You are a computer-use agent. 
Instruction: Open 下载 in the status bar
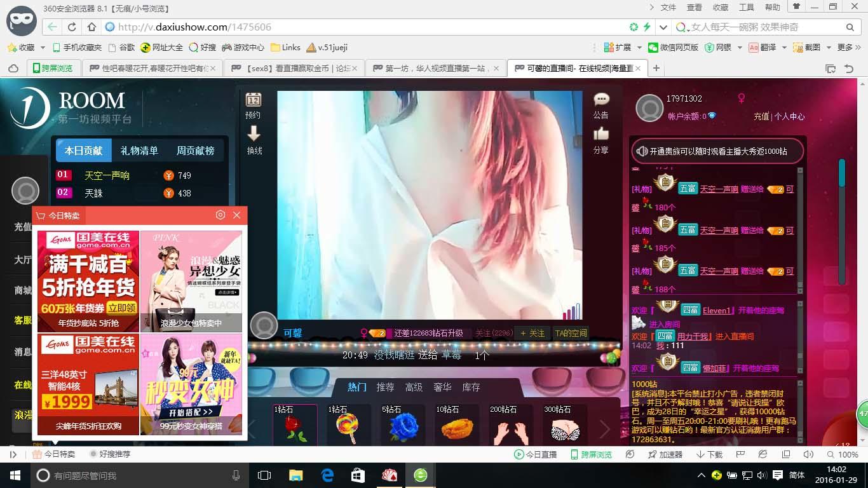click(709, 454)
